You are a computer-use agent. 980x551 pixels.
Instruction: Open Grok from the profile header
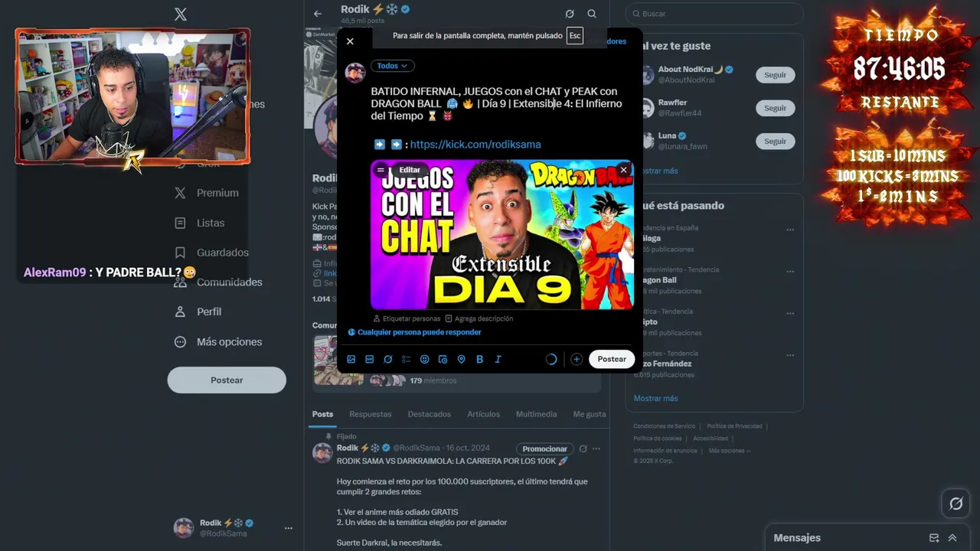[570, 14]
